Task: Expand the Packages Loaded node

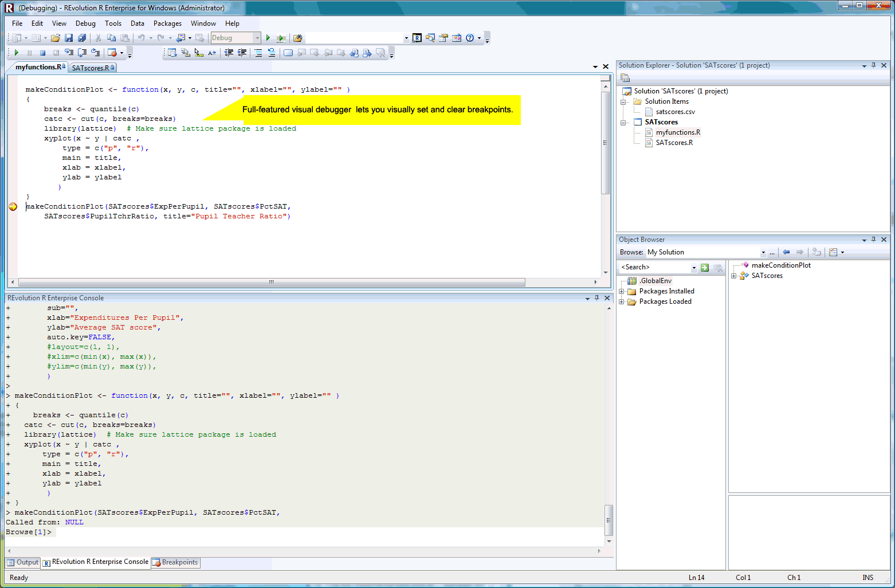Action: click(x=622, y=302)
